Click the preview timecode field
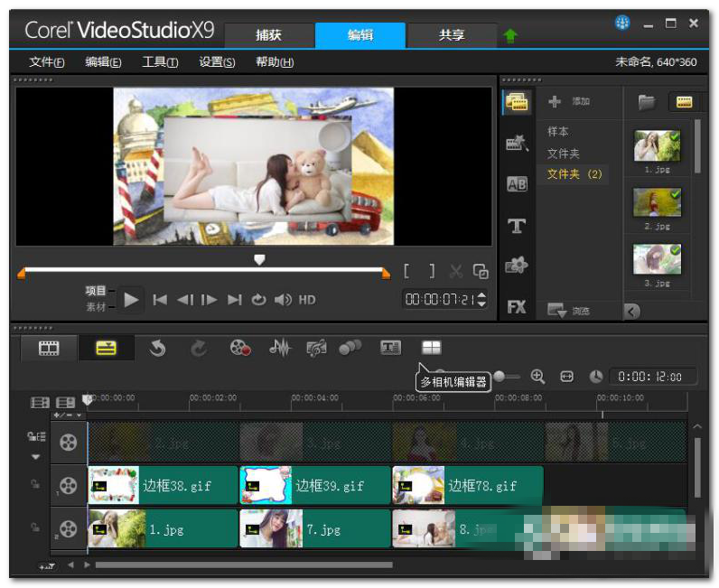This screenshot has height=588, width=719. click(x=440, y=300)
